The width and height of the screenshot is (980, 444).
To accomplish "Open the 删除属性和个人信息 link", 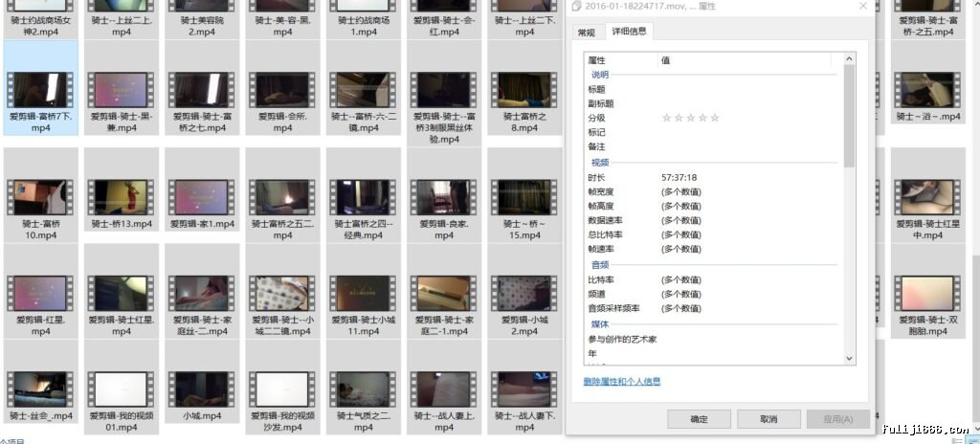I will click(622, 381).
